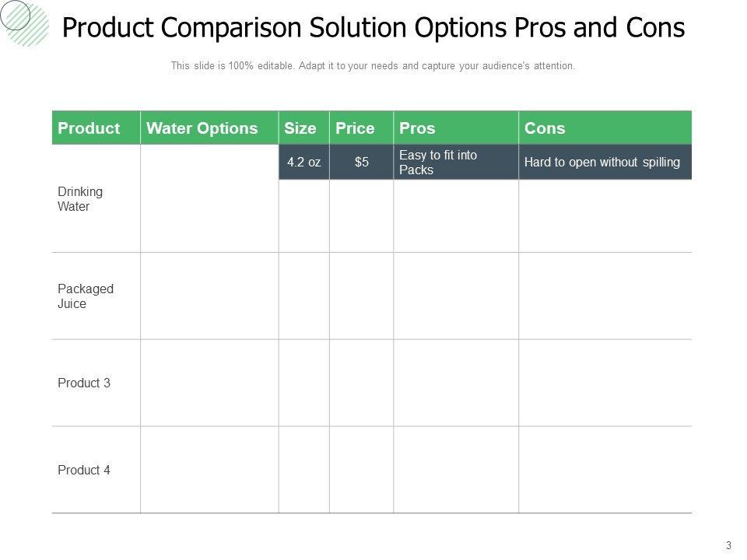Select the 4.2 oz size cell
Screen dimensions: 747x560
[303, 163]
